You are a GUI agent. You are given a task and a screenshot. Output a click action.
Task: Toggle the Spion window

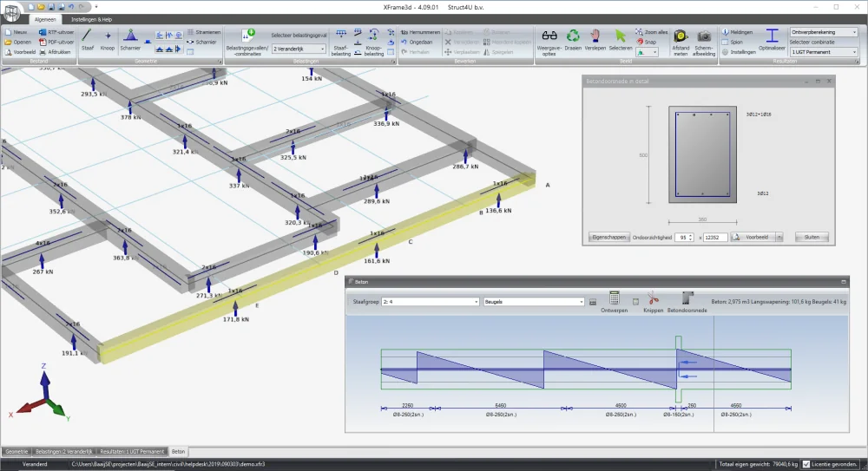tap(733, 42)
